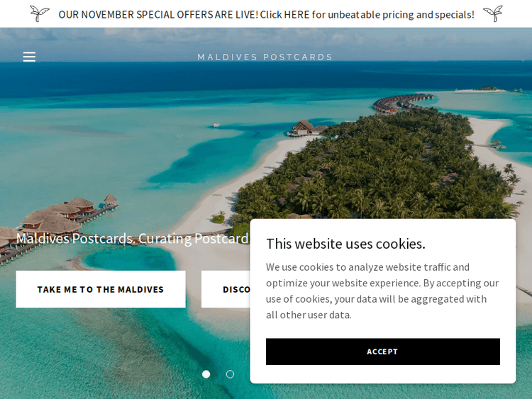
Task: Click the cookie description paragraph
Action: coord(382,291)
